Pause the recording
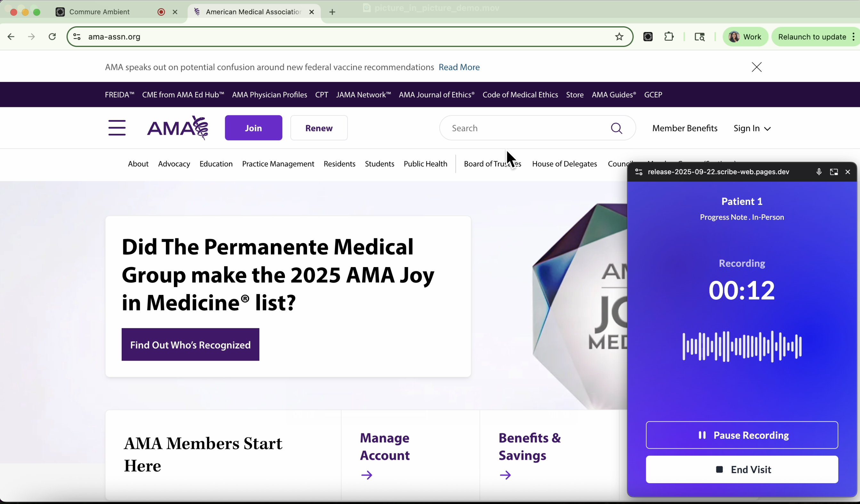This screenshot has width=860, height=504. (742, 435)
